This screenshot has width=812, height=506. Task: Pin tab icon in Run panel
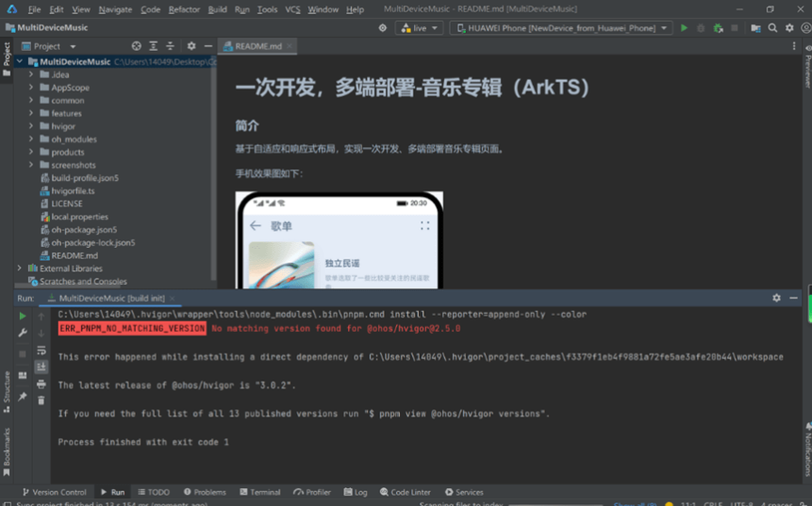tap(23, 397)
